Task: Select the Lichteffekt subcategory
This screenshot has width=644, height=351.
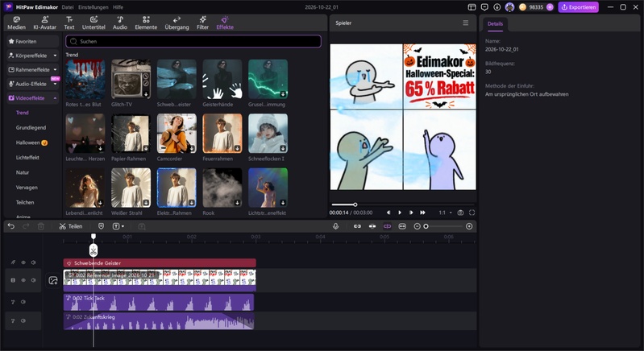Action: tap(27, 158)
